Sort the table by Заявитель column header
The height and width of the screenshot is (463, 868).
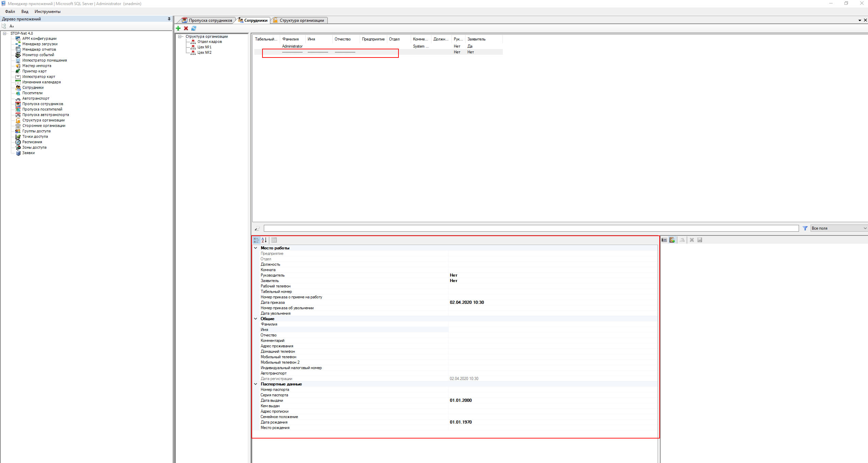(x=484, y=39)
